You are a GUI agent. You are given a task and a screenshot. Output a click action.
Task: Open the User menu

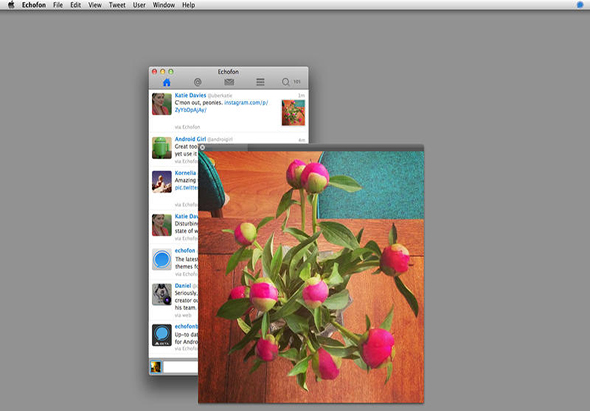[139, 5]
